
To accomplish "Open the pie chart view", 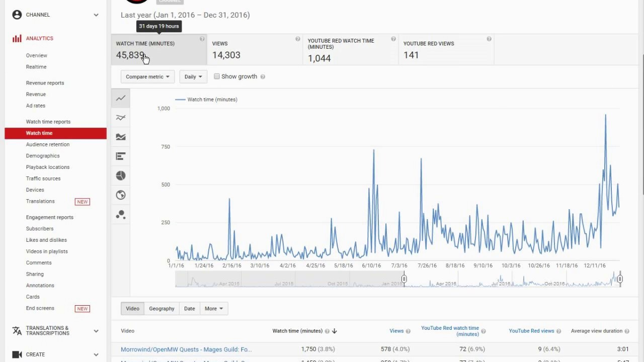I will [120, 175].
